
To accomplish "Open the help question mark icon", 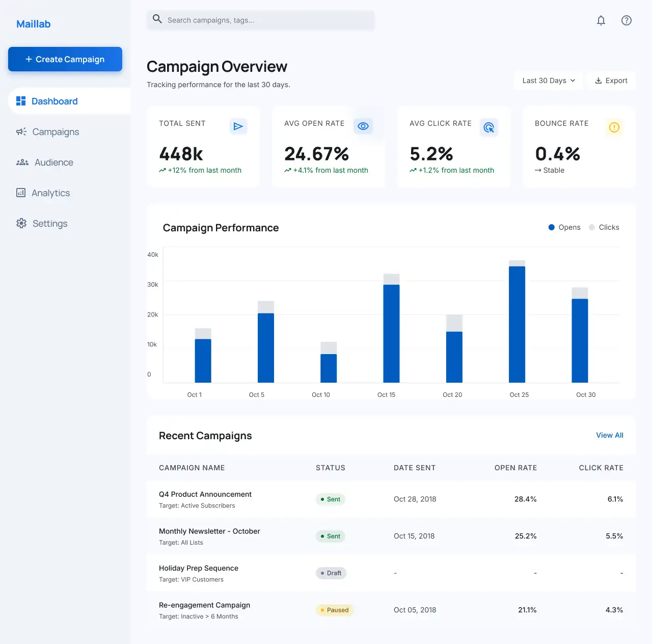I will (x=627, y=20).
